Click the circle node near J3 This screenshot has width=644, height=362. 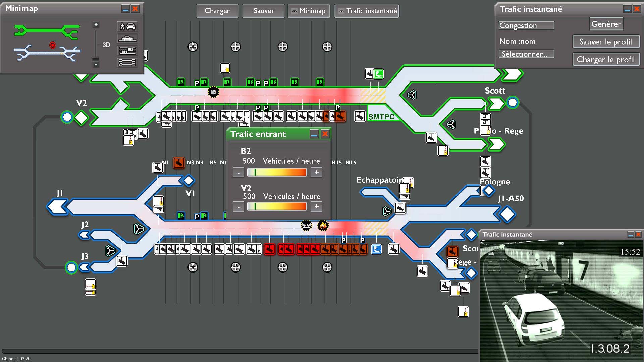71,267
